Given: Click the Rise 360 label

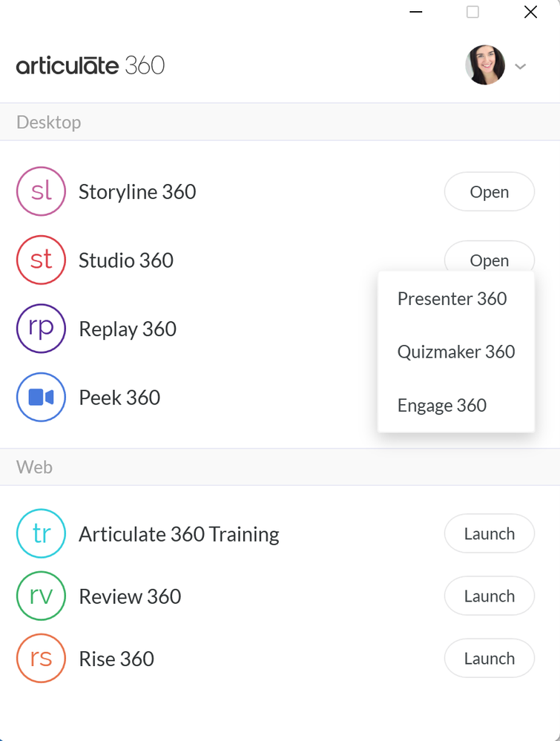Looking at the screenshot, I should pyautogui.click(x=116, y=659).
